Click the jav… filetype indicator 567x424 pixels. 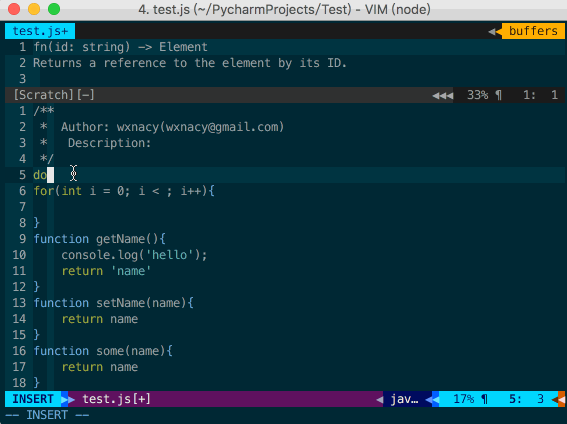(405, 399)
